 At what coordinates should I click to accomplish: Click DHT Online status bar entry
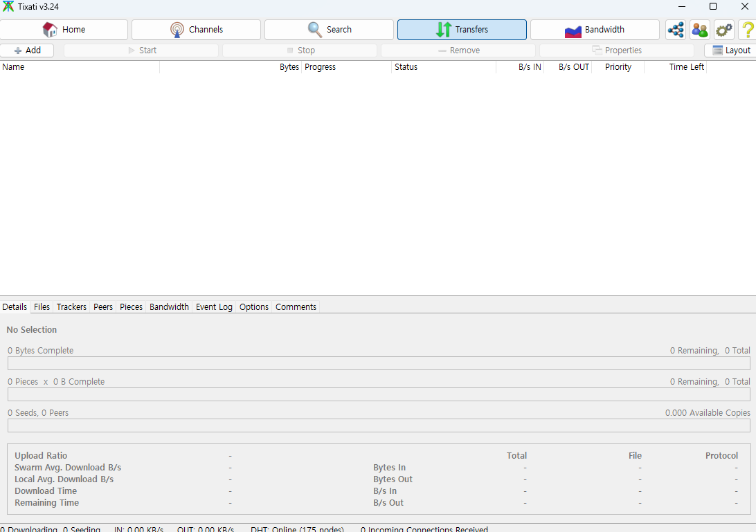(298, 528)
